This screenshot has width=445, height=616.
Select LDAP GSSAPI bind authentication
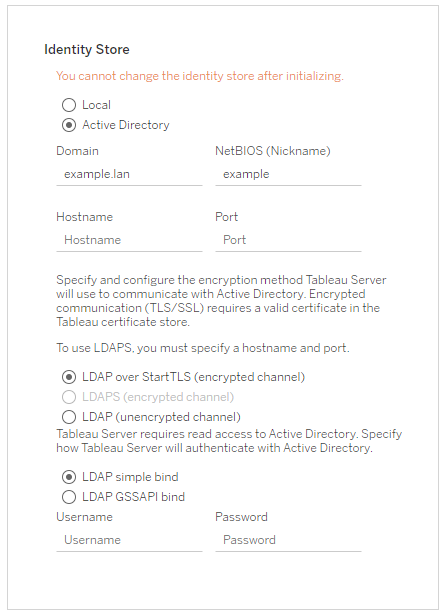69,497
